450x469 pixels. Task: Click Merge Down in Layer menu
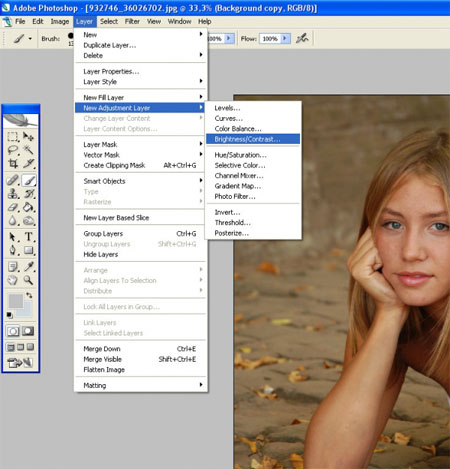[x=141, y=349]
